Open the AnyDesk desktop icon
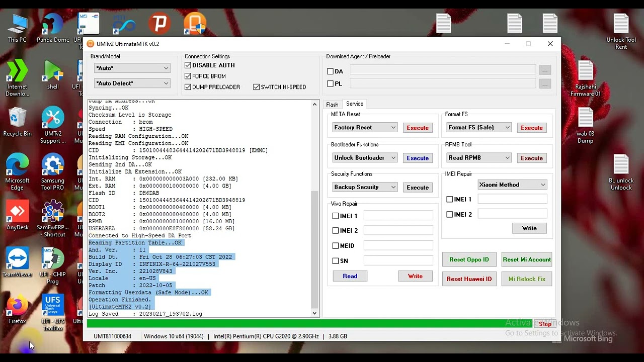Viewport: 644px width, 362px height. pyautogui.click(x=17, y=215)
